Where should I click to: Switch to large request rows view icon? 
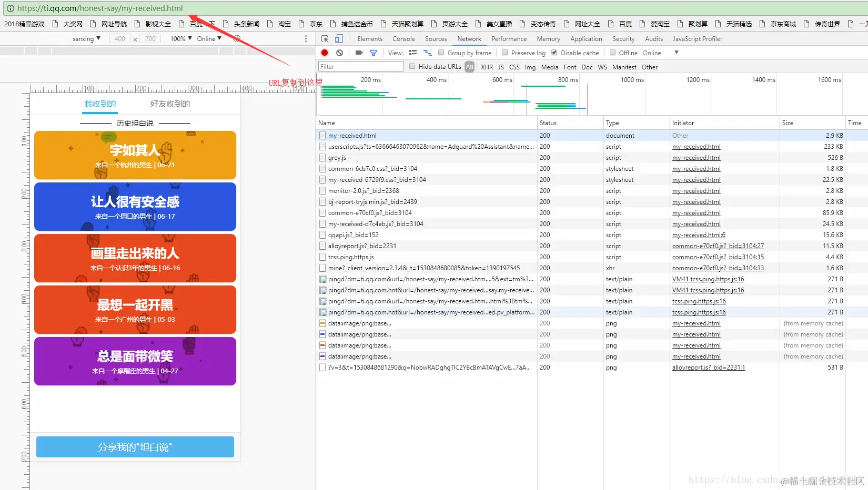coord(413,53)
